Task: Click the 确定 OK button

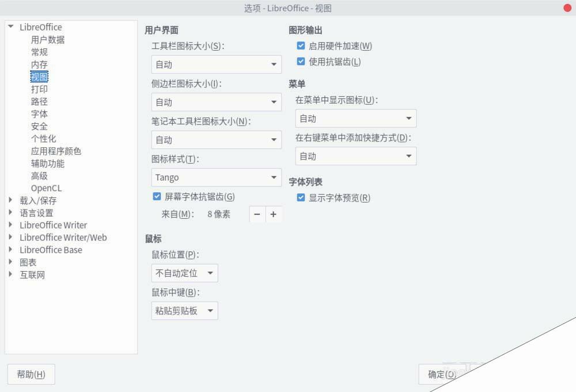Action: (442, 374)
